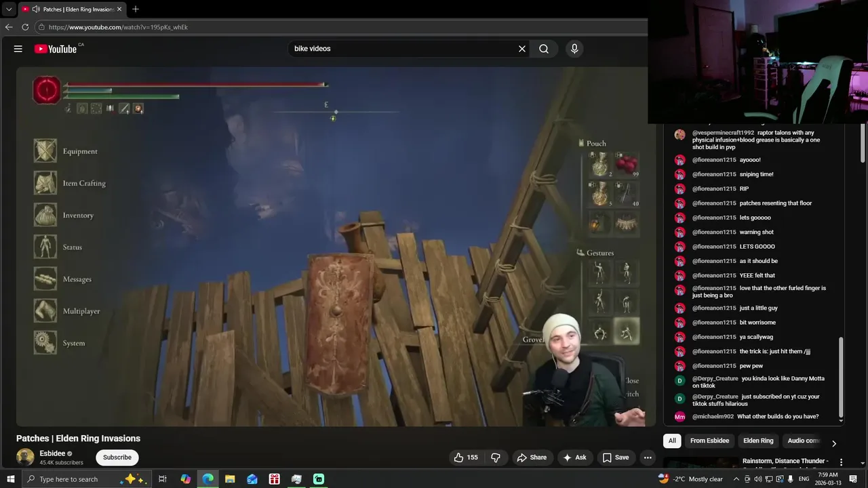Viewport: 868px width, 488px height.
Task: Close the Patches Elden Ring browser tab
Action: 119,9
